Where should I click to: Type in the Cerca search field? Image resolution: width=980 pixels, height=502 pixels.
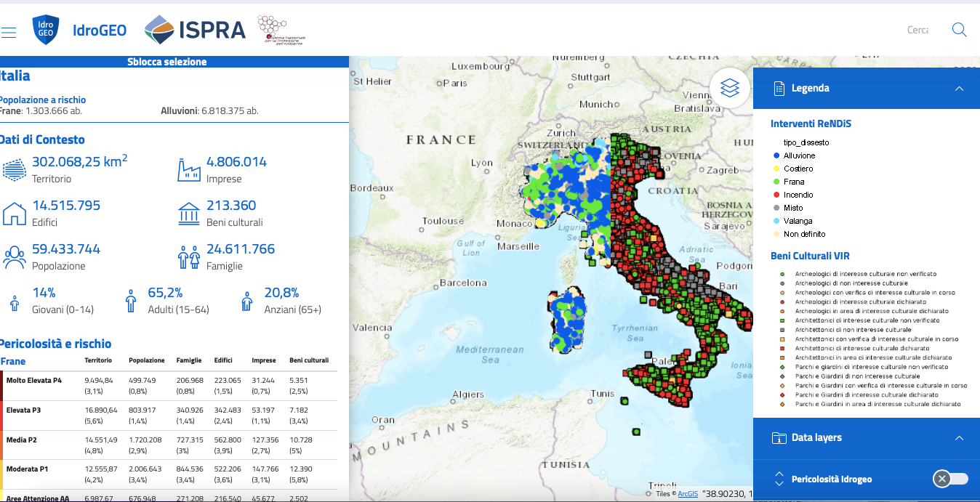tap(917, 30)
